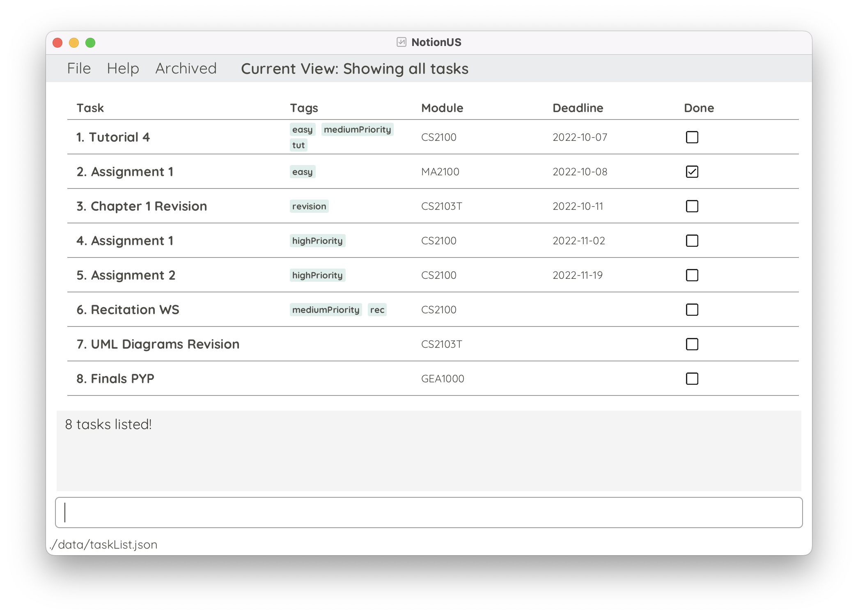
Task: Open the Archived menu
Action: pyautogui.click(x=185, y=67)
